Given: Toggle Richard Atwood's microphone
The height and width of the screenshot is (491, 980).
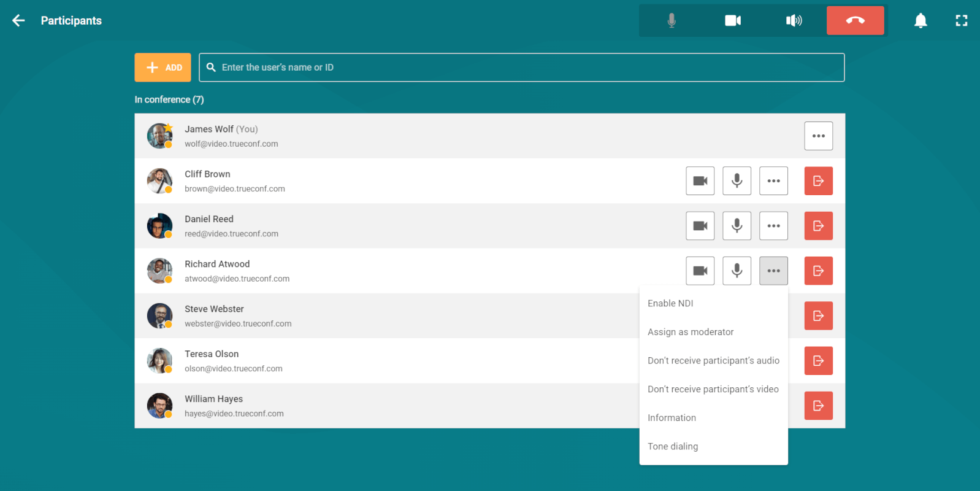Looking at the screenshot, I should [737, 271].
